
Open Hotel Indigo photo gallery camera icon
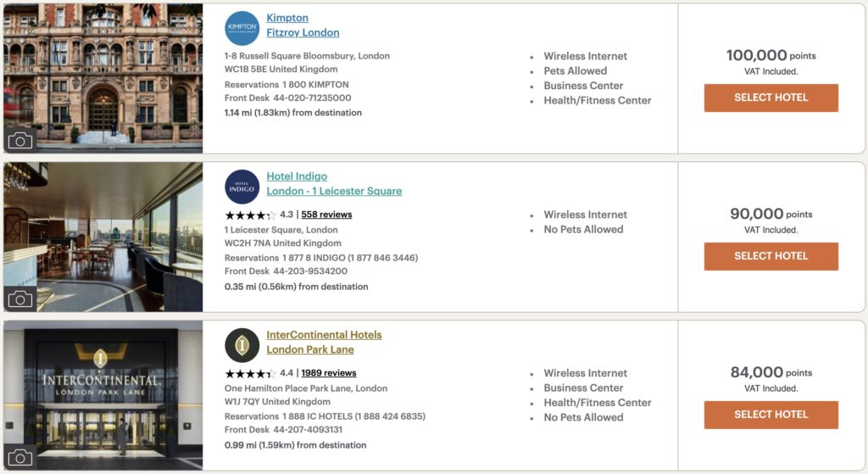click(19, 298)
